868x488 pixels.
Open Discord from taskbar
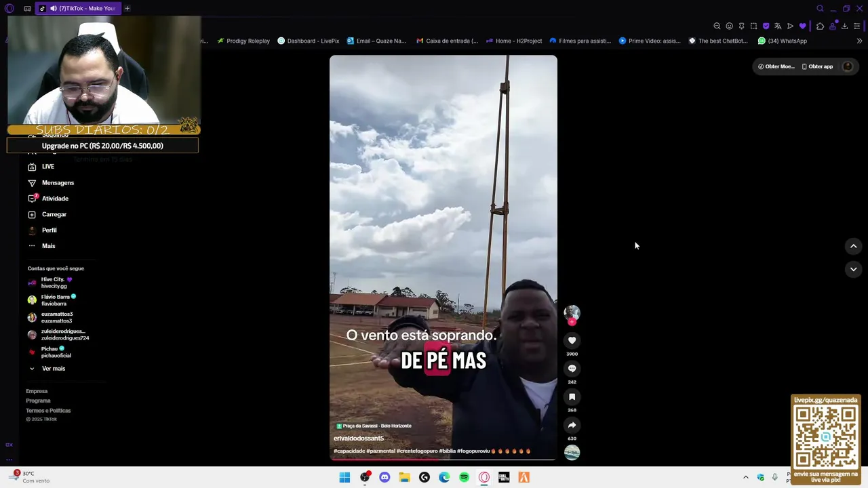pyautogui.click(x=384, y=477)
